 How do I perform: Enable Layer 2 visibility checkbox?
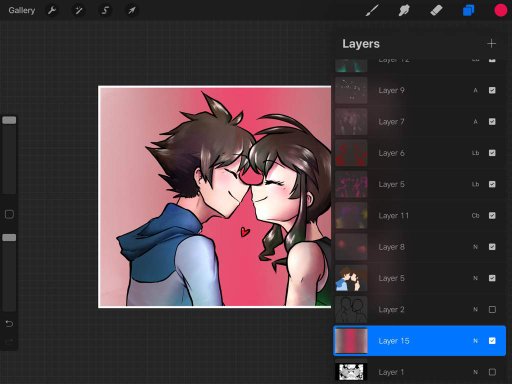(x=492, y=310)
